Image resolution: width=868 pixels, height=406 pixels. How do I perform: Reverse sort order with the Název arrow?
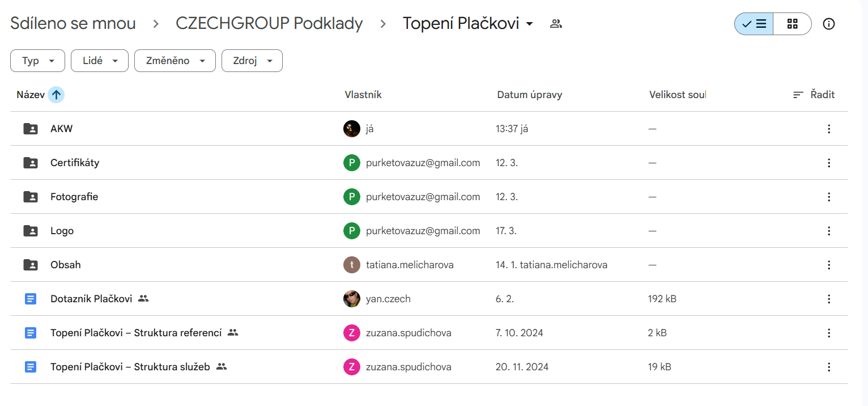[x=56, y=95]
